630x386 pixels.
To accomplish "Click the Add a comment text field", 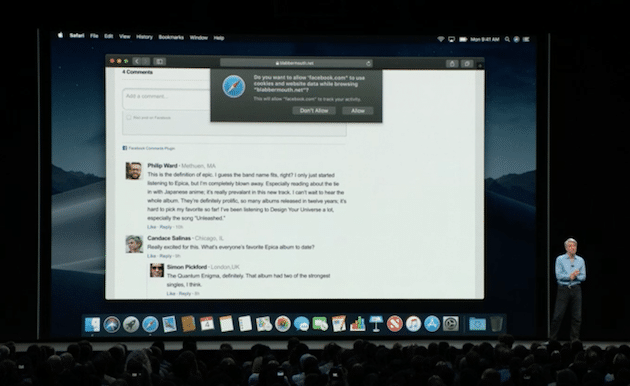I will [x=166, y=99].
